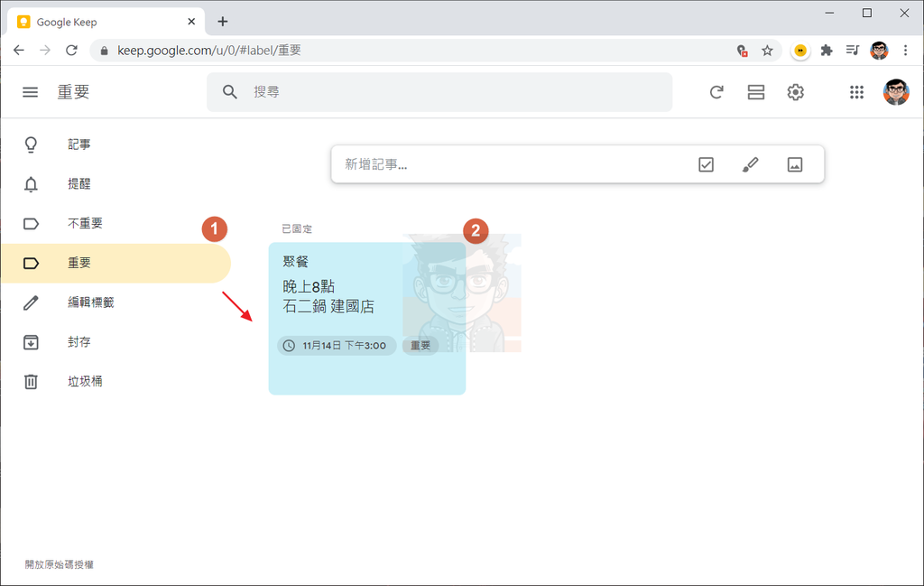
Task: Open Chrome three-dot menu
Action: [x=905, y=51]
